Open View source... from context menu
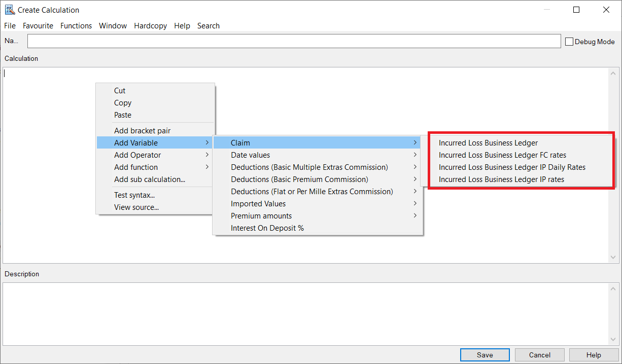Screen dimensions: 622x364 [x=136, y=207]
